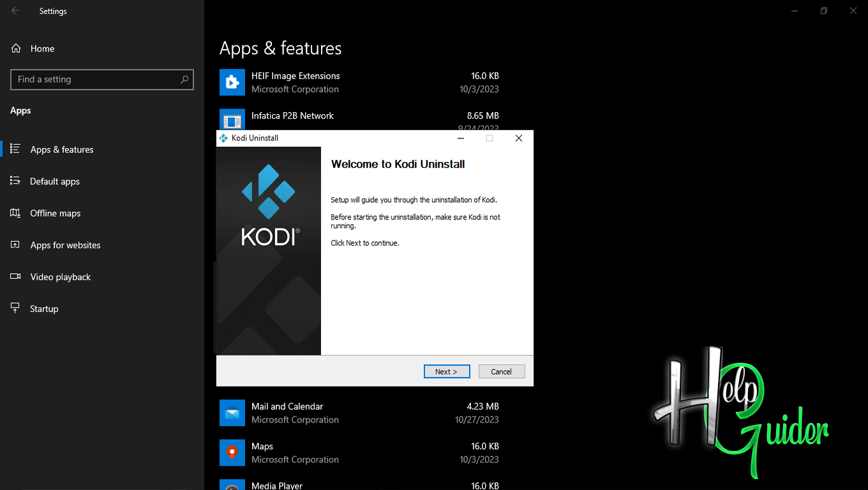Click the Apps & features page heading
868x490 pixels.
tap(281, 48)
